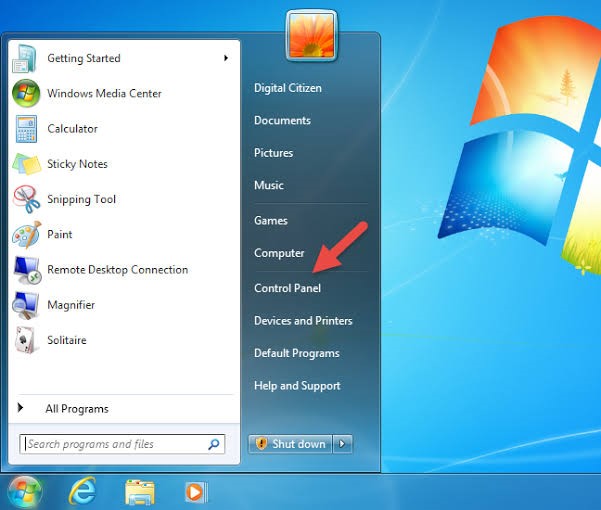
Task: Open Computer from Start menu
Action: click(x=279, y=253)
